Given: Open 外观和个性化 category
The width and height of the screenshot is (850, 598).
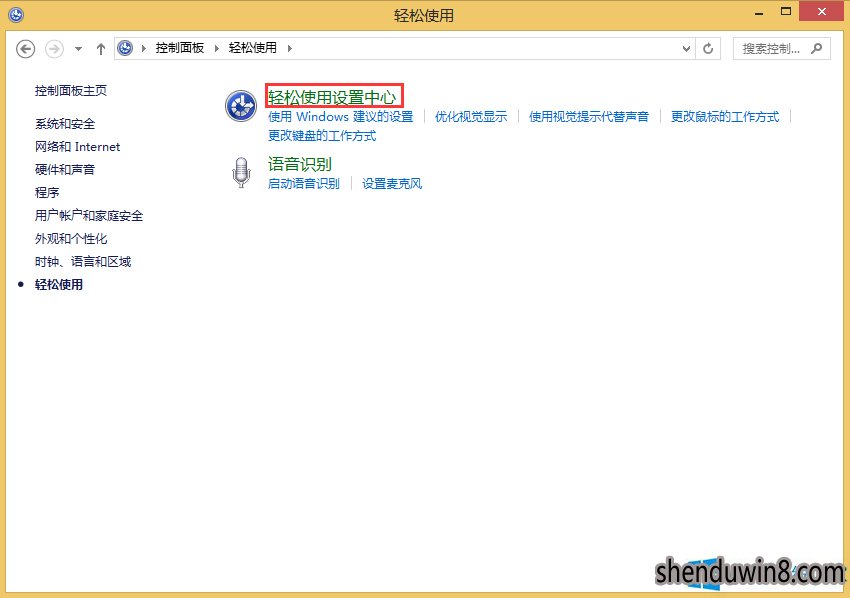Looking at the screenshot, I should [71, 239].
